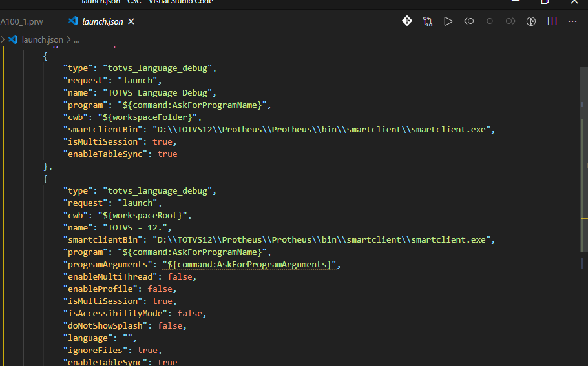Click the "enableMultiThread" key
This screenshot has width=588, height=366.
tap(110, 276)
